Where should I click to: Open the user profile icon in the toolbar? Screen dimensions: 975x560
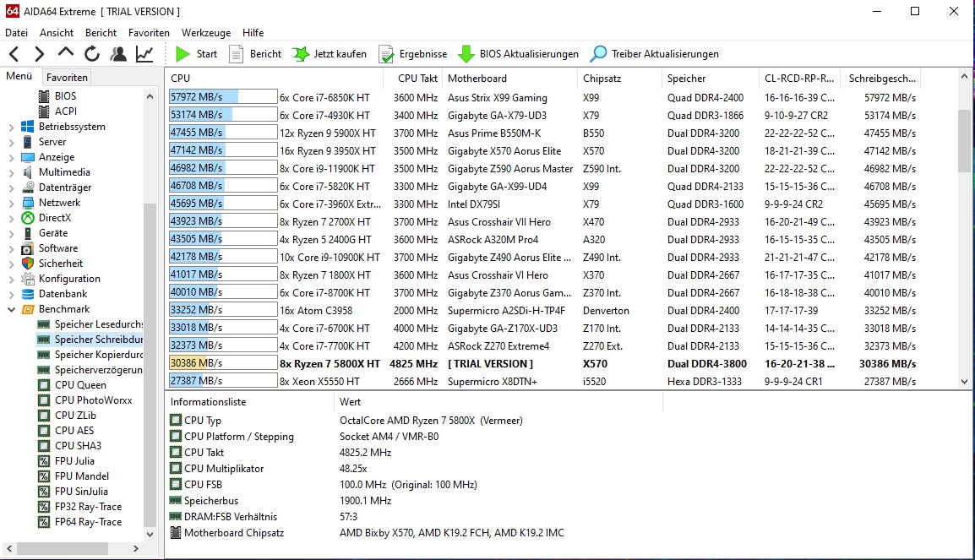click(118, 54)
